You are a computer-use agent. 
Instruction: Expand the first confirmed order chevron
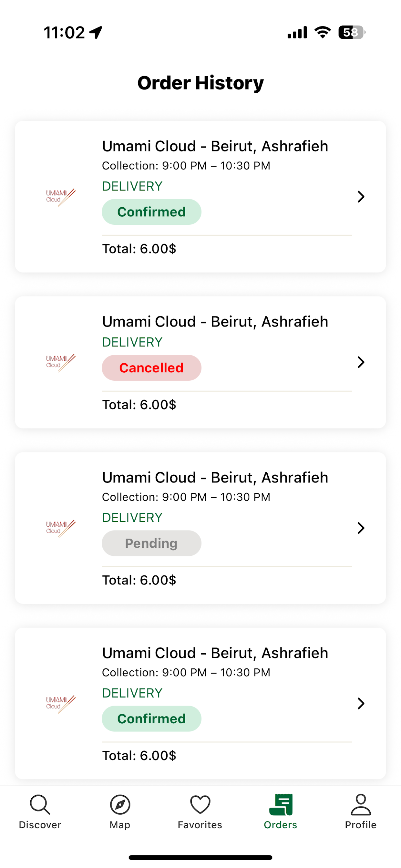[361, 197]
